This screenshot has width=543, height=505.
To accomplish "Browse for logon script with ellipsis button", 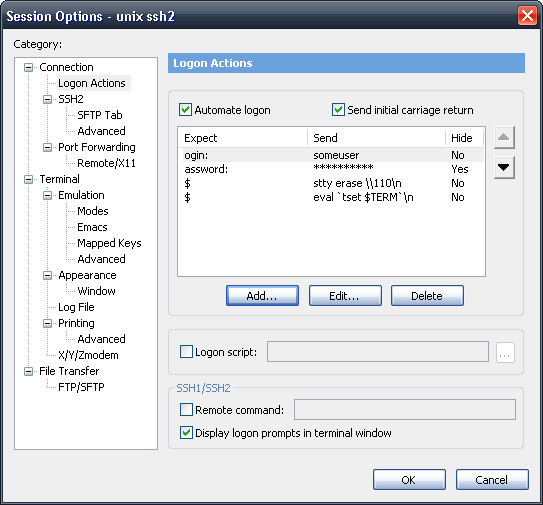I will [505, 353].
